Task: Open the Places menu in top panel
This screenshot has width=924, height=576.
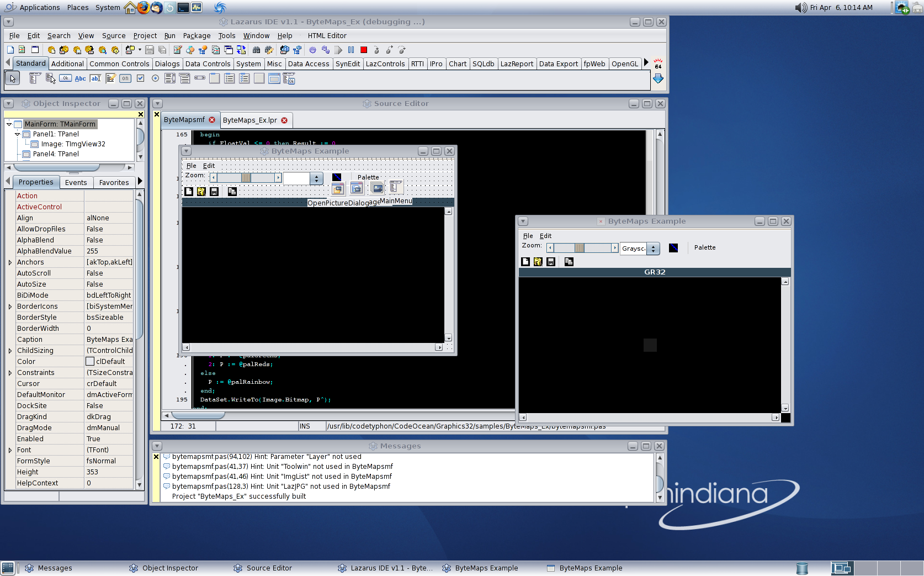Action: pyautogui.click(x=78, y=8)
